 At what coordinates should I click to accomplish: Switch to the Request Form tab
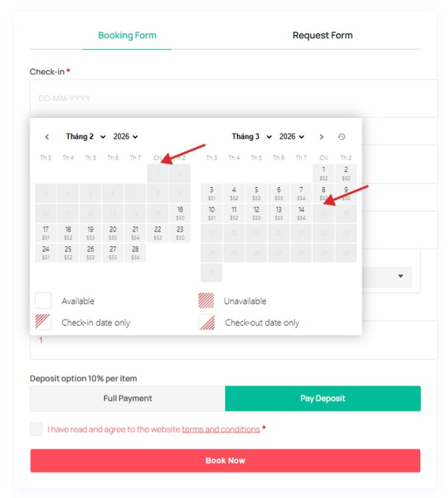click(322, 36)
